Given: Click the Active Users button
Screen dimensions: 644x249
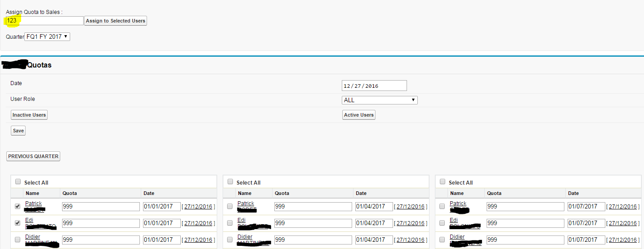Looking at the screenshot, I should tap(359, 115).
